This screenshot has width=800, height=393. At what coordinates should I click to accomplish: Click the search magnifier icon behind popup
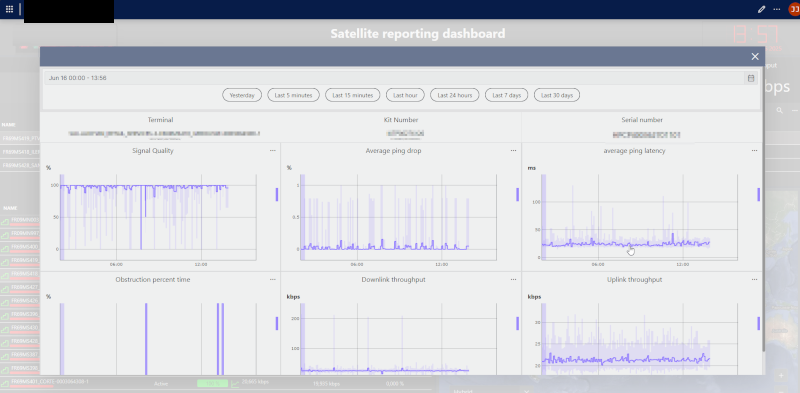coord(779,110)
